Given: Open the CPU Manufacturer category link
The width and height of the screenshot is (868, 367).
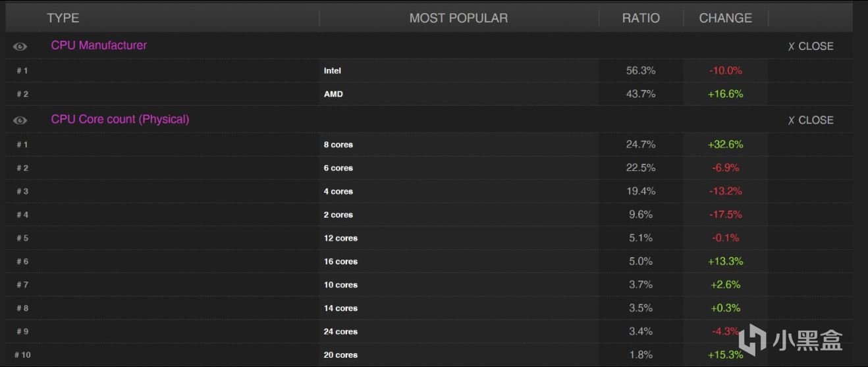Looking at the screenshot, I should 99,45.
